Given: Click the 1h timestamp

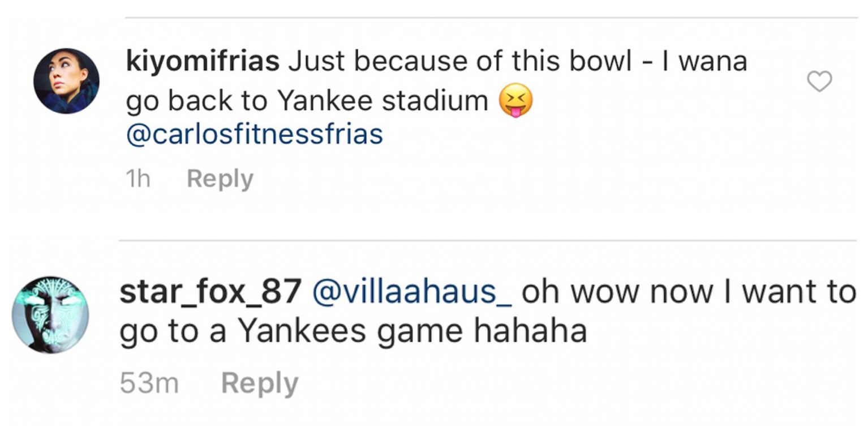Looking at the screenshot, I should point(137,179).
